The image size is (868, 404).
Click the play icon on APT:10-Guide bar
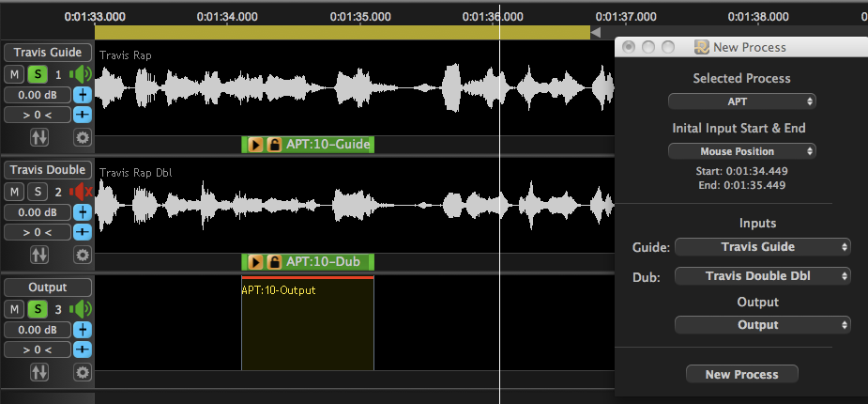point(255,145)
